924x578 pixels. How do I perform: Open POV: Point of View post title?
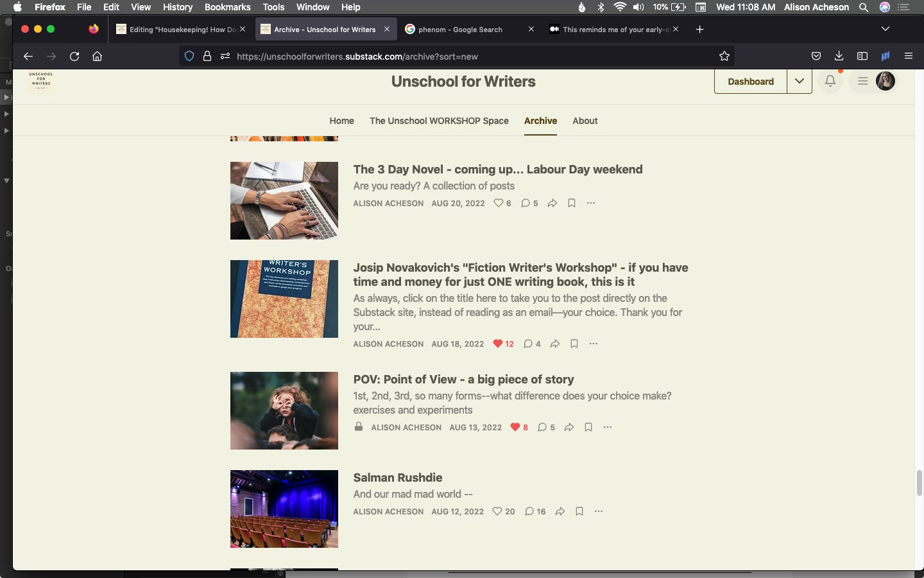463,380
